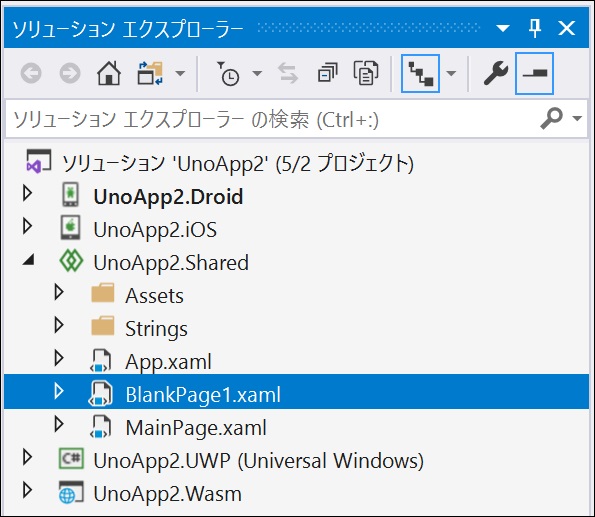The width and height of the screenshot is (595, 517).
Task: Select MainPage.xaml in the tree
Action: [196, 428]
